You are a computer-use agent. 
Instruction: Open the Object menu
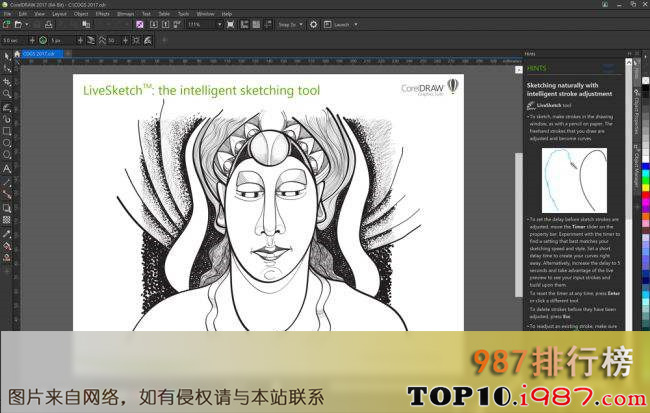pos(81,14)
